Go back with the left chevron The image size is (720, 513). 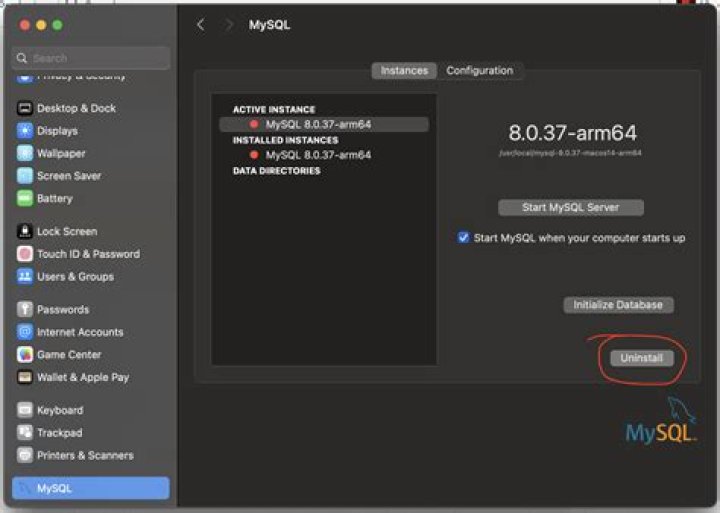[x=201, y=25]
